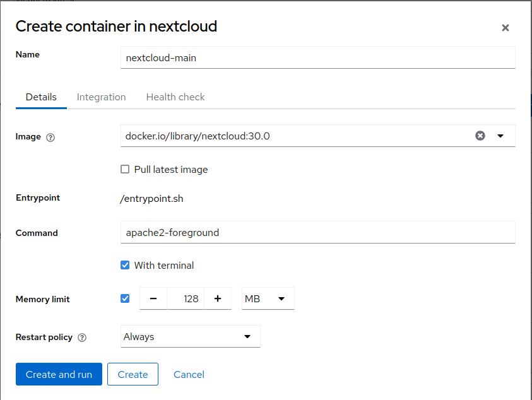Increase memory limit with plus button
This screenshot has width=532, height=400.
point(218,298)
